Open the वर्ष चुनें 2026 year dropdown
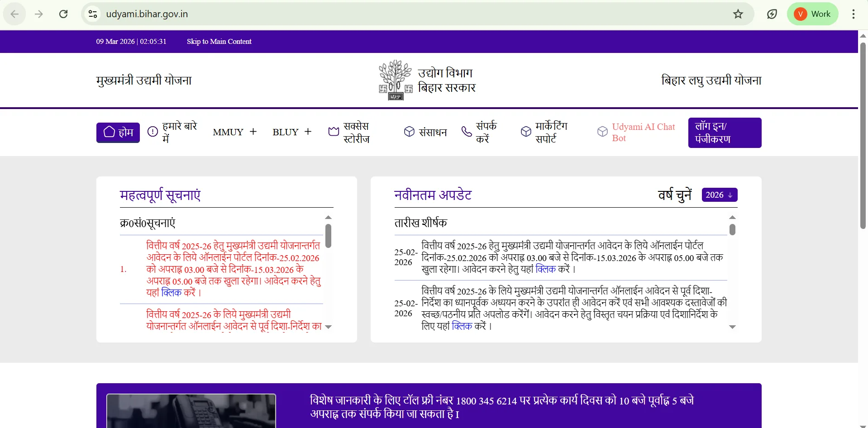The width and height of the screenshot is (868, 428). point(719,195)
